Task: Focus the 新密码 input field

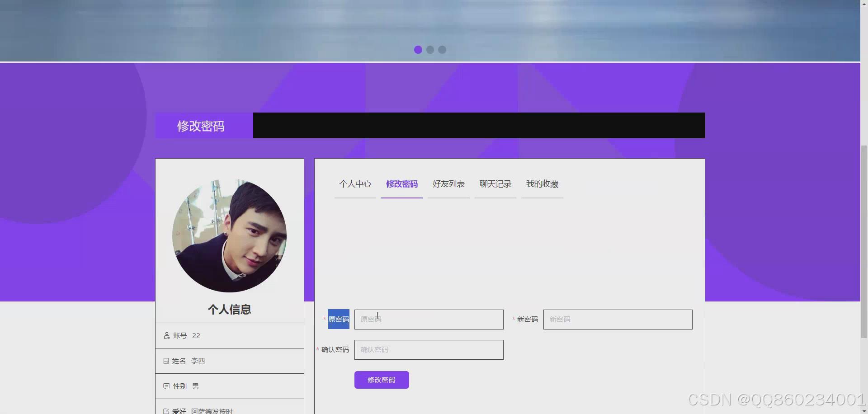Action: [618, 320]
